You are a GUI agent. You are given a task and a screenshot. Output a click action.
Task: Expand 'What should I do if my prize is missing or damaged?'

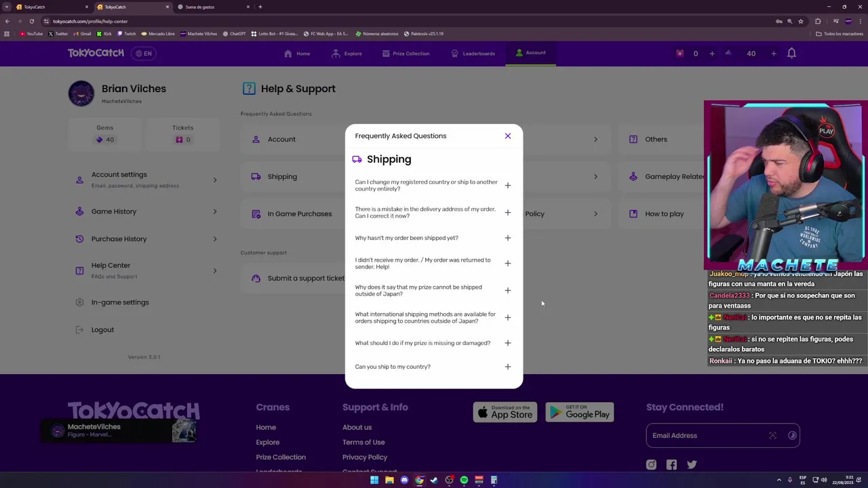507,343
